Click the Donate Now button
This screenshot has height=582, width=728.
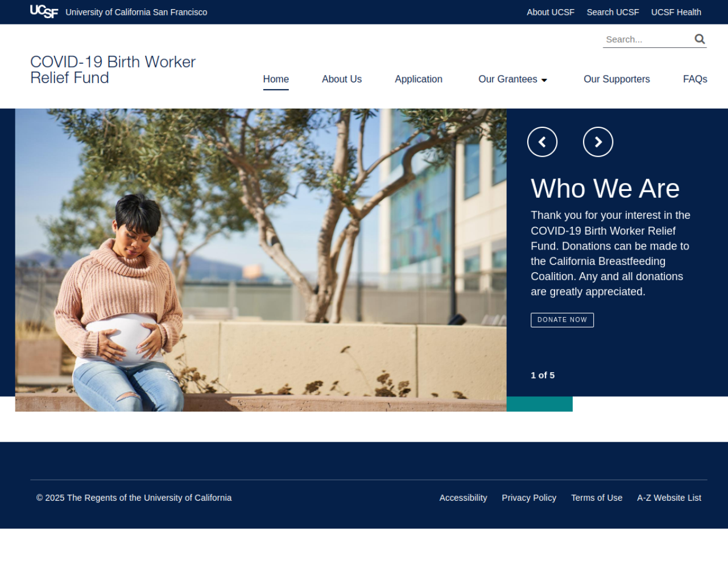click(x=562, y=320)
